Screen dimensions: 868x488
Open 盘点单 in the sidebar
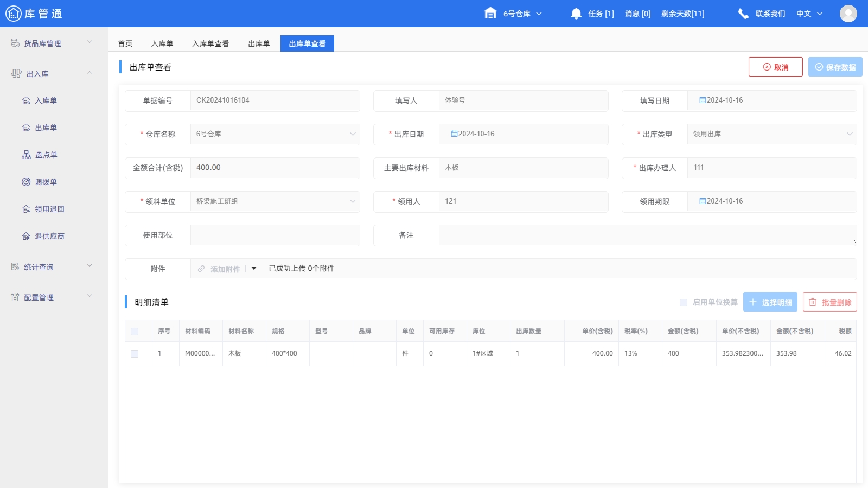[46, 155]
